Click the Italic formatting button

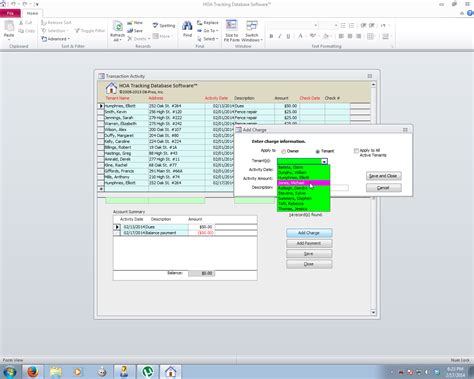click(280, 36)
